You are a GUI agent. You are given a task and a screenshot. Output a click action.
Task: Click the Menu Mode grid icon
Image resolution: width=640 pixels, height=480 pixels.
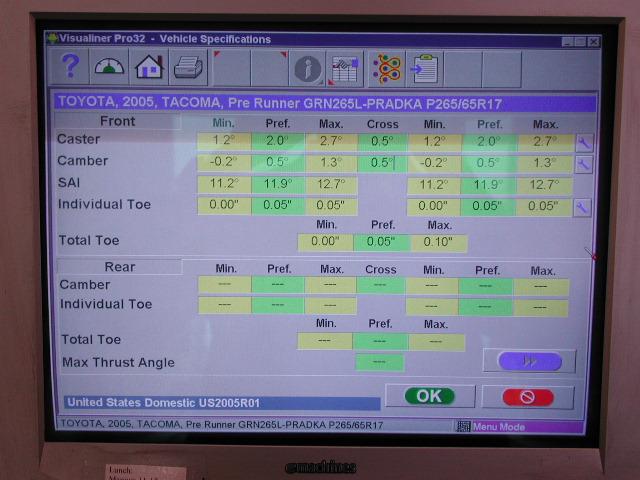463,427
